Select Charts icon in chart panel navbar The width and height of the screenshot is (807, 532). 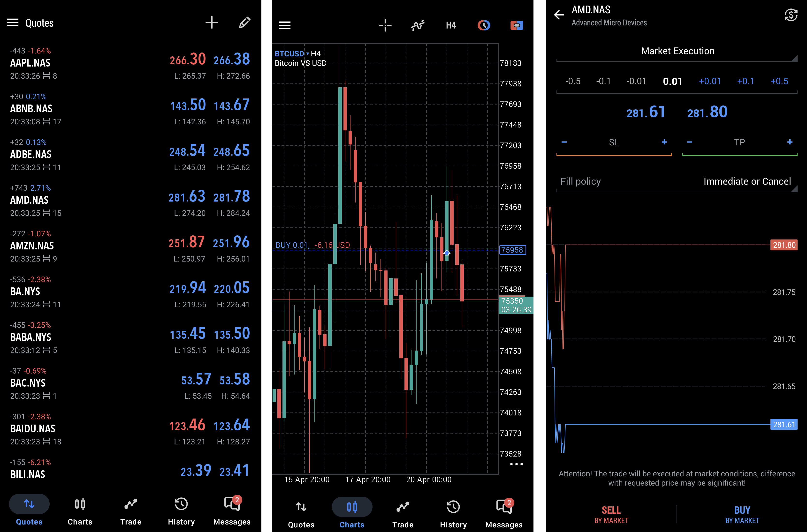pos(352,507)
